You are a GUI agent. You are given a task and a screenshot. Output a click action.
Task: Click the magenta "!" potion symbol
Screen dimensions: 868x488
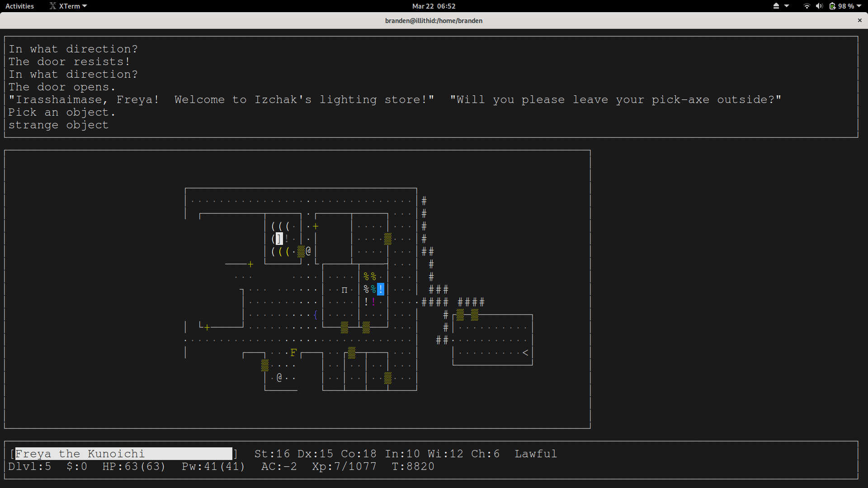pos(373,301)
